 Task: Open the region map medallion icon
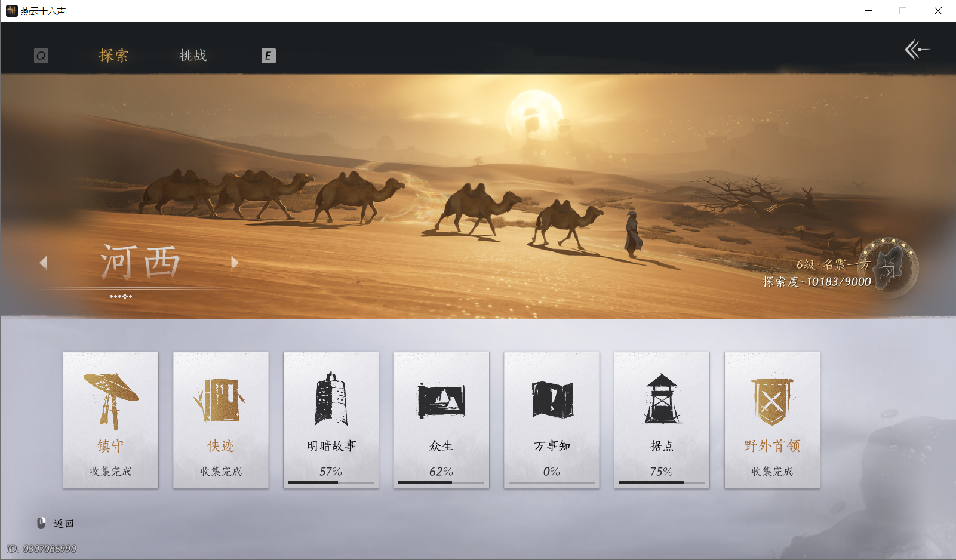click(x=889, y=267)
